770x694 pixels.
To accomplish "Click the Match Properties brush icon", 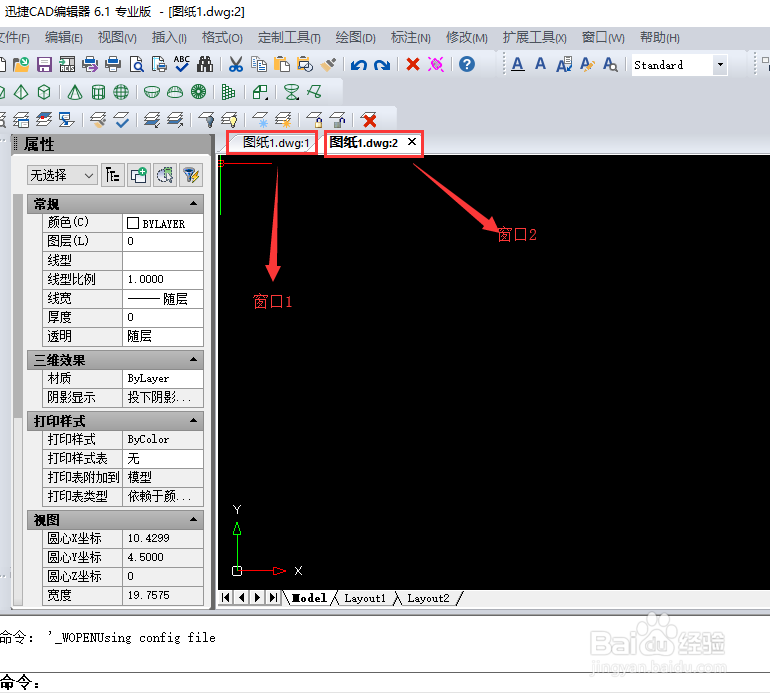I will tap(328, 64).
